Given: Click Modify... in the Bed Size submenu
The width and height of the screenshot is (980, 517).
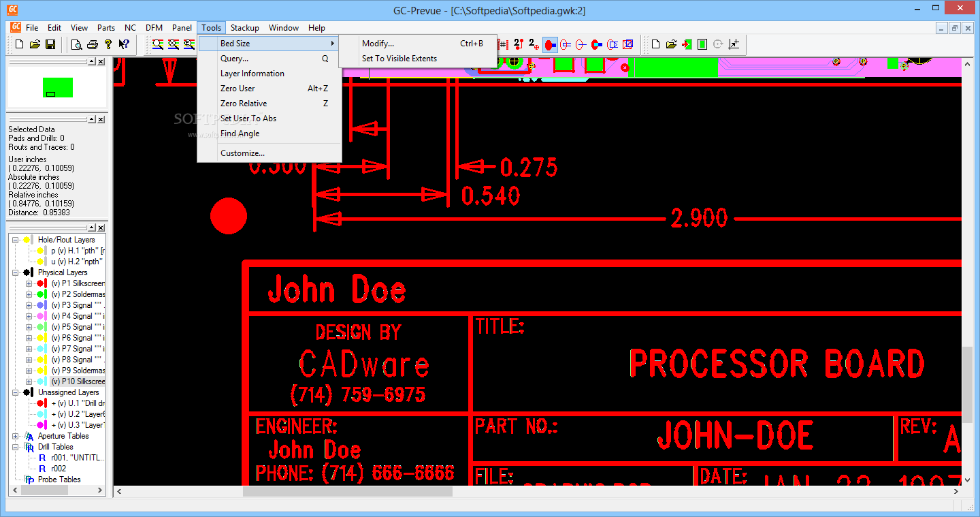Looking at the screenshot, I should pos(418,44).
